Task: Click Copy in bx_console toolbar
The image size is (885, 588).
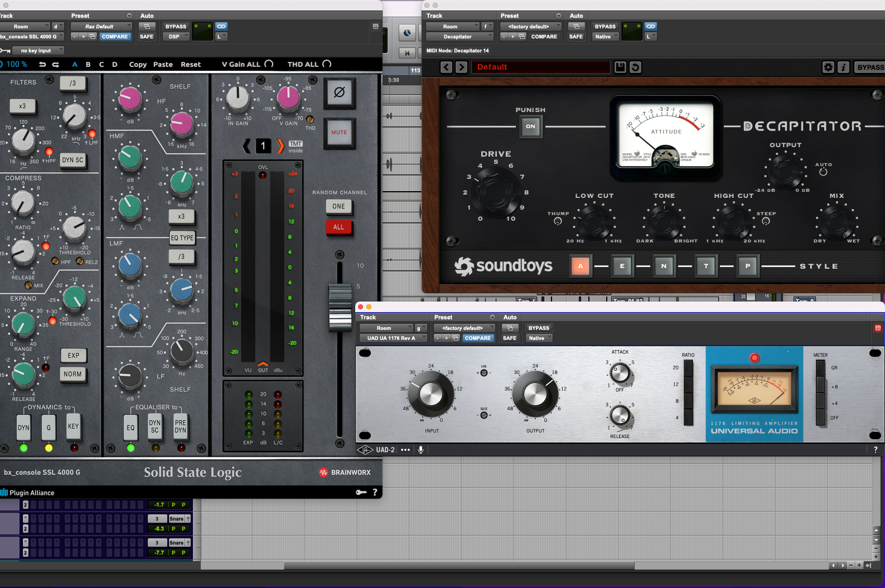Action: click(138, 64)
